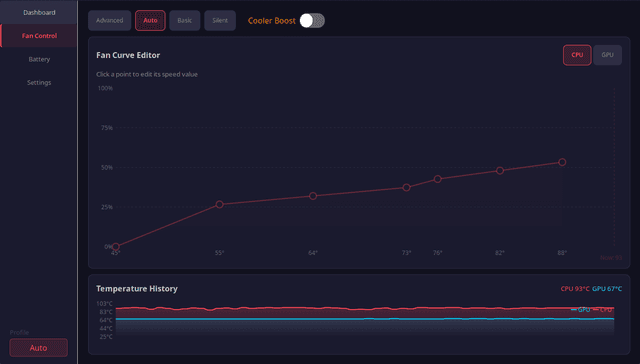Click the 50% axis label
640x364 pixels.
pyautogui.click(x=107, y=167)
